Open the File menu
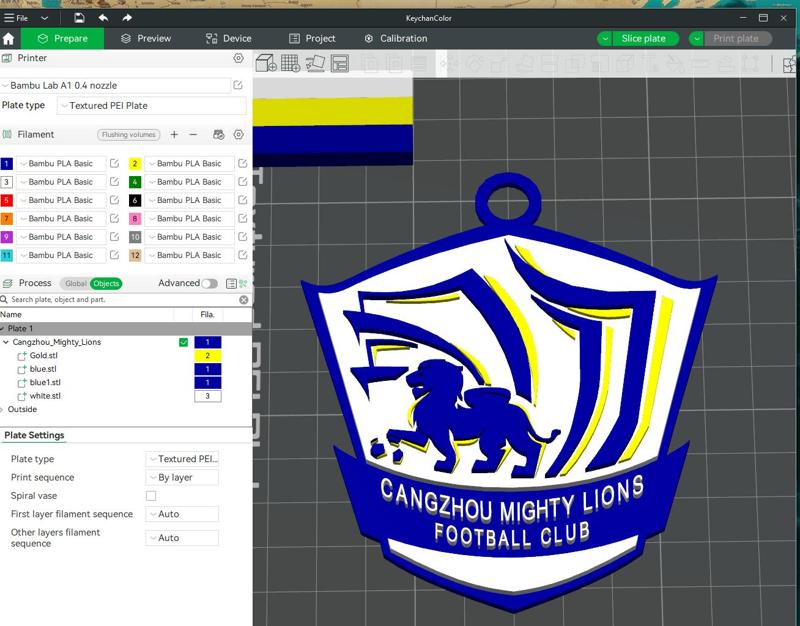 [22, 16]
